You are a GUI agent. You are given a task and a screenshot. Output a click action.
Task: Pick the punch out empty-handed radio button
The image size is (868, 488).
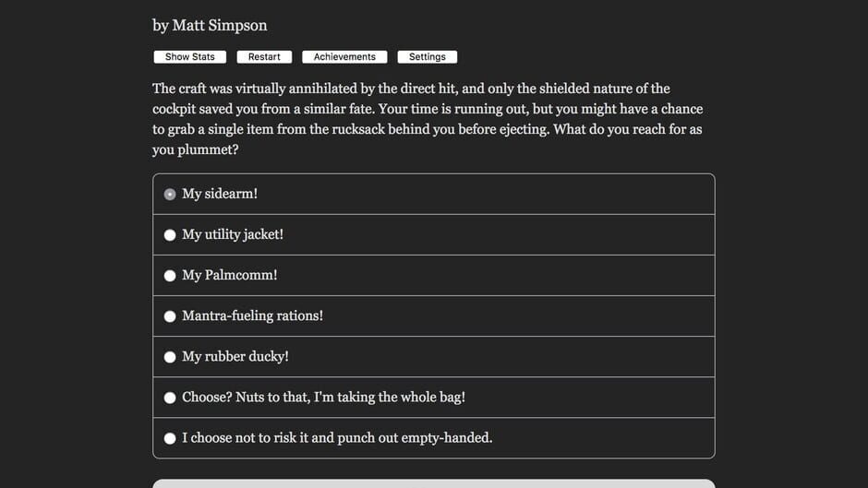tap(170, 438)
